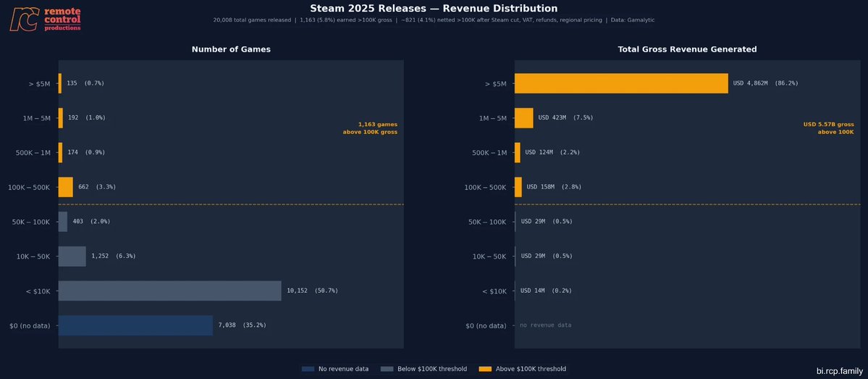Screen dimensions: 868x379
Task: Click the annotation 1,163 games above 100K gross
Action: [x=370, y=128]
